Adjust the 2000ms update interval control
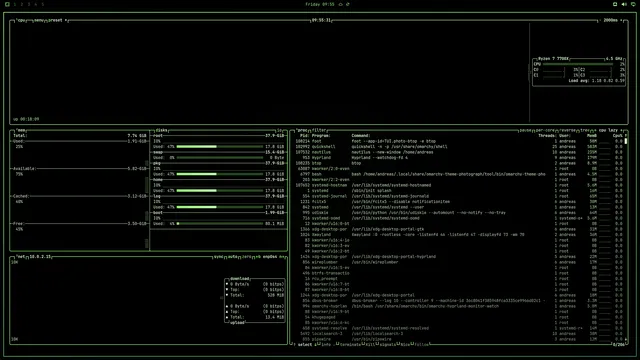The height and width of the screenshot is (360, 640). [x=612, y=20]
